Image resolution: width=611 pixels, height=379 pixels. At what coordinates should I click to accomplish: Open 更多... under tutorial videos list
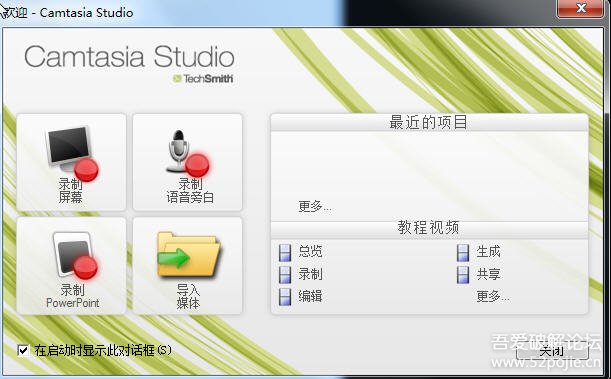(x=493, y=296)
